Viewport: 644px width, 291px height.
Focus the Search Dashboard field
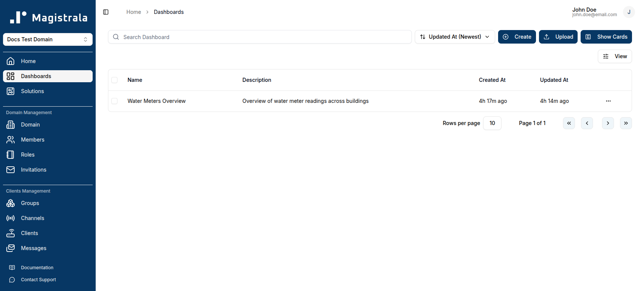260,37
